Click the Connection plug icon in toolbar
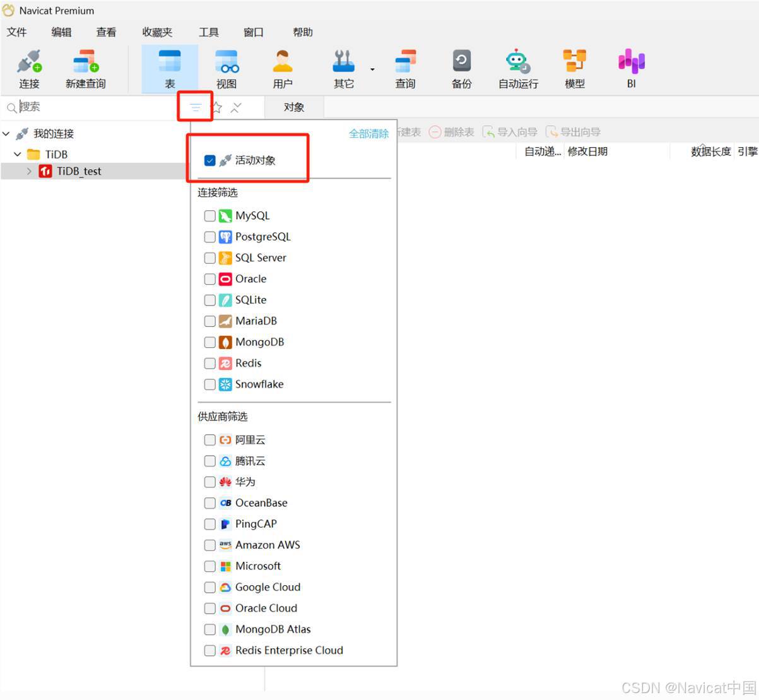The width and height of the screenshot is (759, 700). pos(29,61)
